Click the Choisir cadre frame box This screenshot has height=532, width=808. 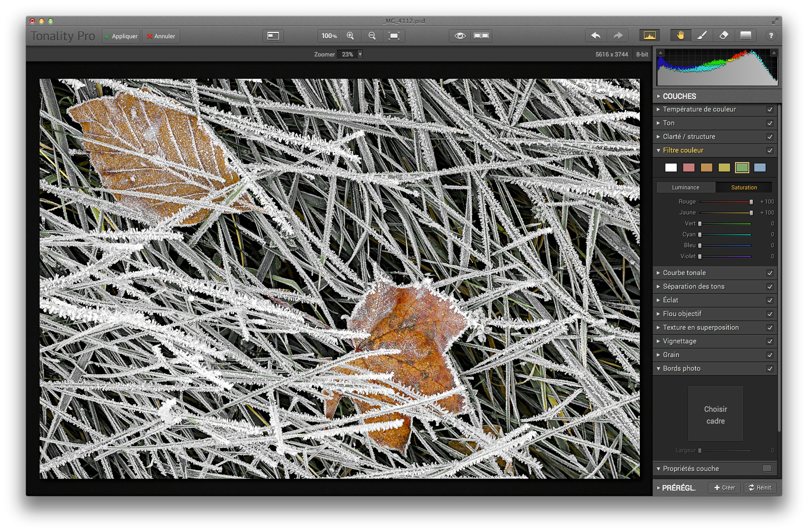click(715, 414)
